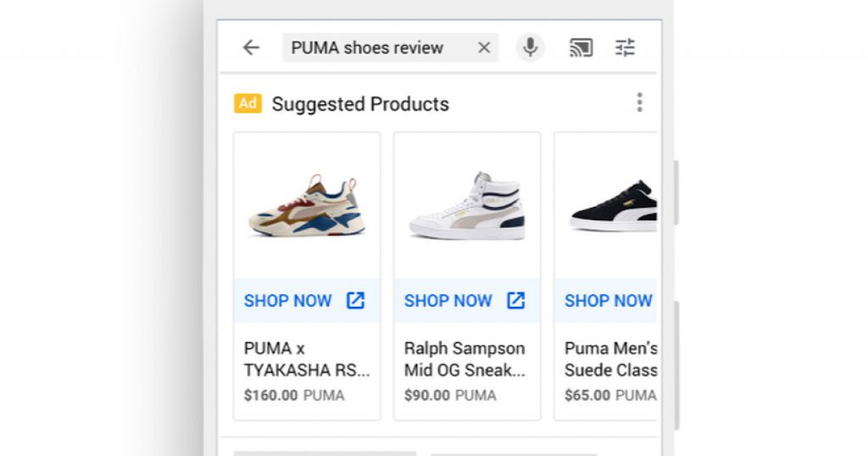Tap the back arrow in search bar

coord(251,47)
